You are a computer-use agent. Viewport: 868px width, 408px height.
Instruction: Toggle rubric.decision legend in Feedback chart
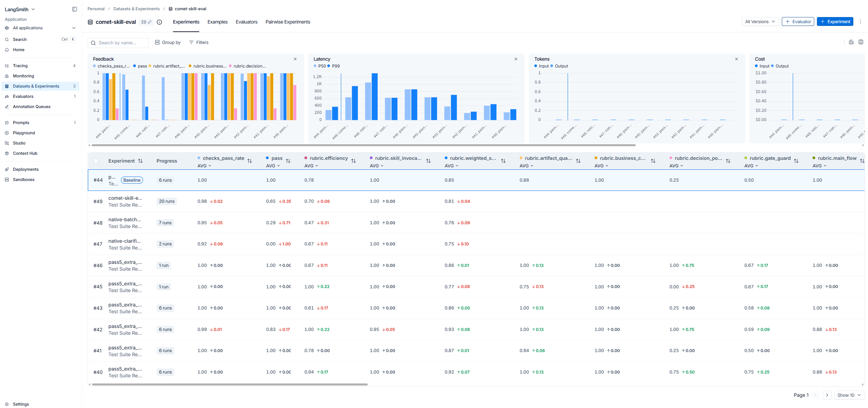click(248, 66)
